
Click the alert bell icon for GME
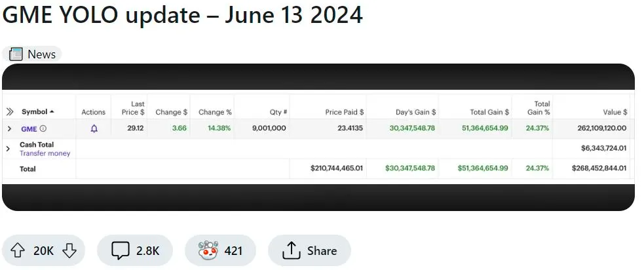(x=94, y=128)
